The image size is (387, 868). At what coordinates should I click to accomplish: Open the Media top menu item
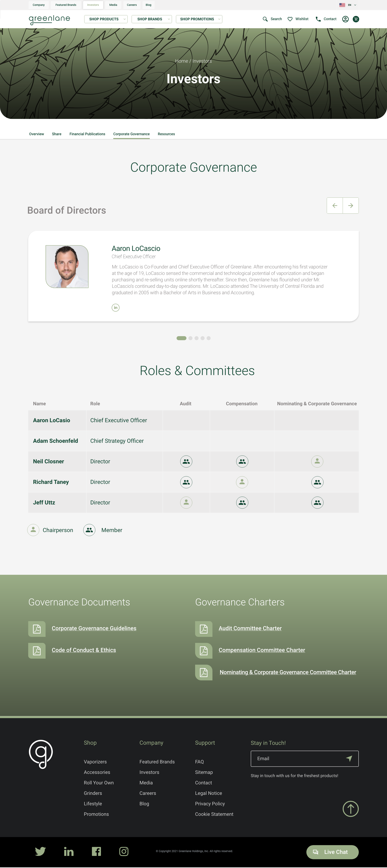coord(113,5)
